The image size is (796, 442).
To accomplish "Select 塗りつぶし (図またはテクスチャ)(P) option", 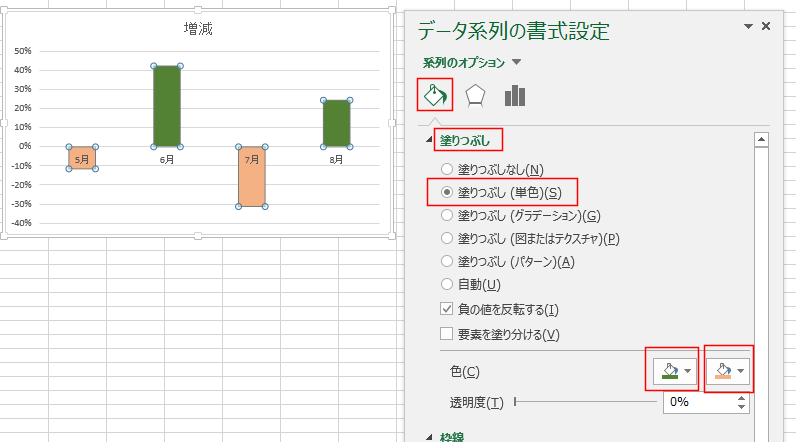I will 530,238.
